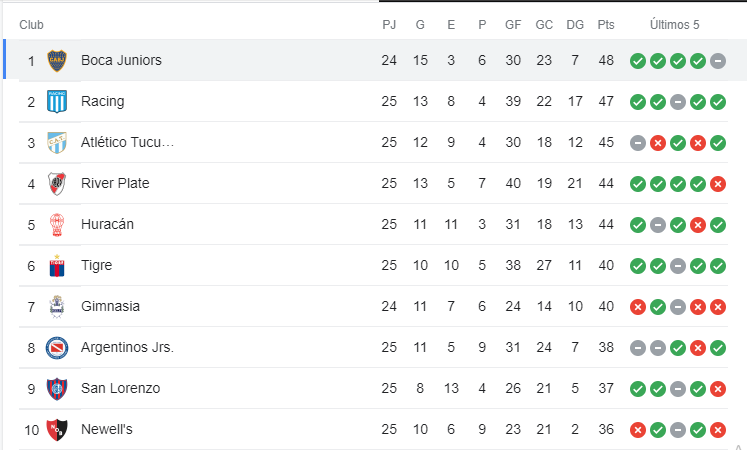Click the Huracán balloon crest

(57, 224)
